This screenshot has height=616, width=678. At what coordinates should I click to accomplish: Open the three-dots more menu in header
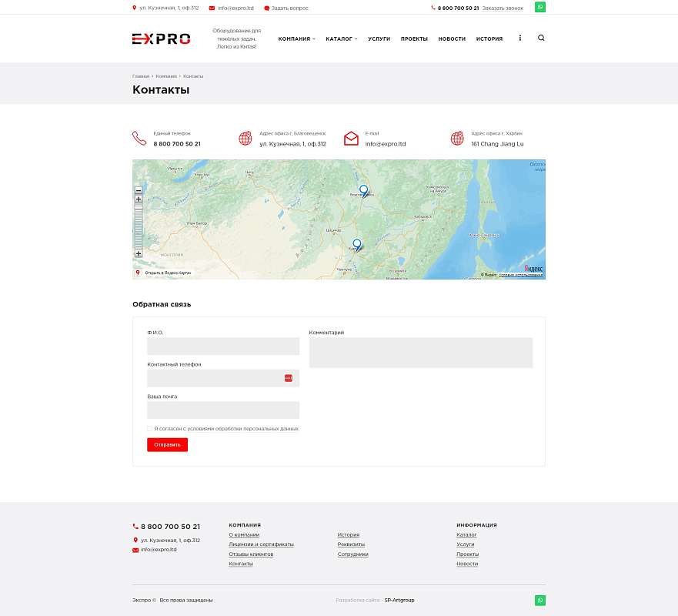click(519, 38)
